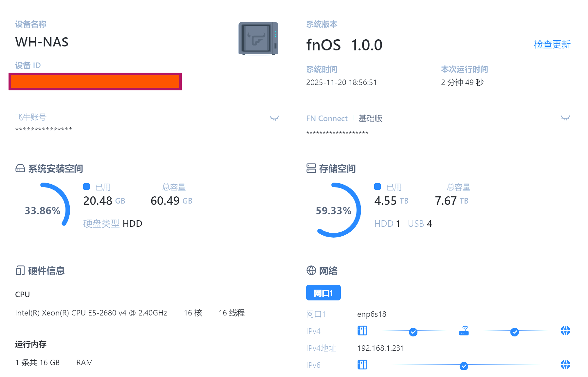Click the NAS device icon in IPv4 row

coord(362,331)
